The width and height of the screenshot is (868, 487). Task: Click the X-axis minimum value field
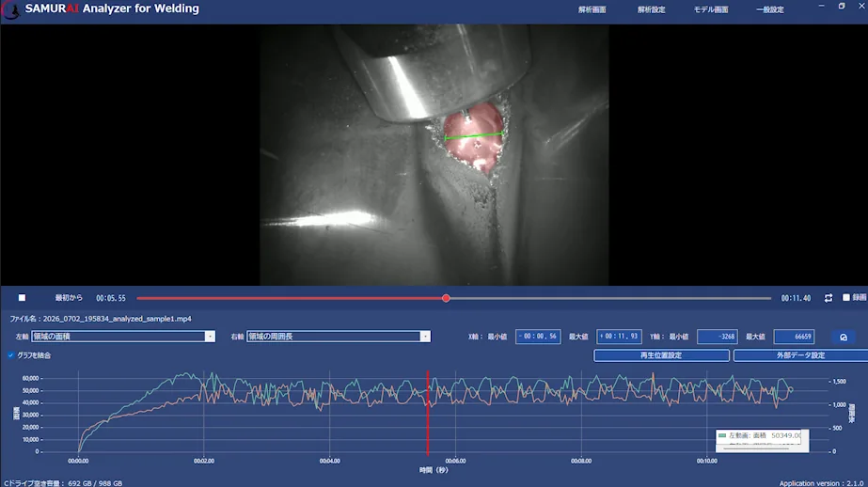click(538, 337)
